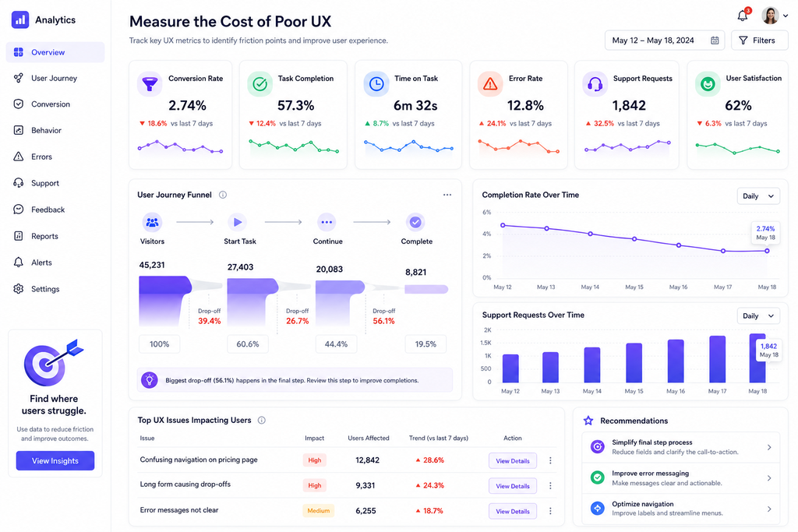The image size is (798, 532).
Task: Click the calendar icon in date range
Action: coord(715,41)
